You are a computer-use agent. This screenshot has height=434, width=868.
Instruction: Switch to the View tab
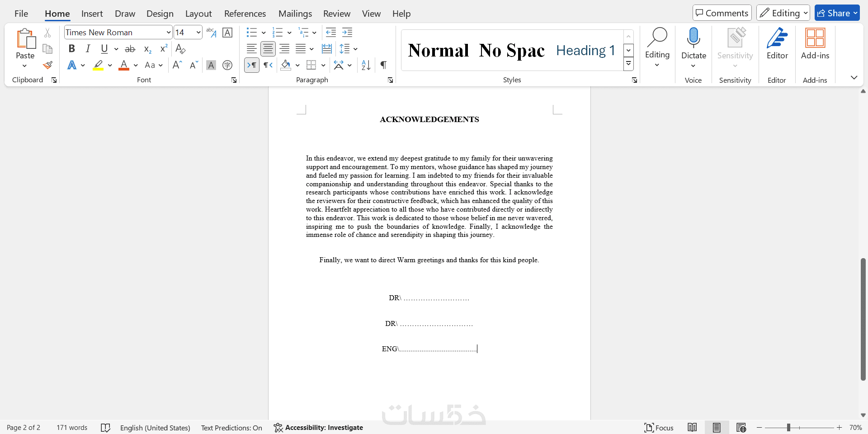[371, 14]
